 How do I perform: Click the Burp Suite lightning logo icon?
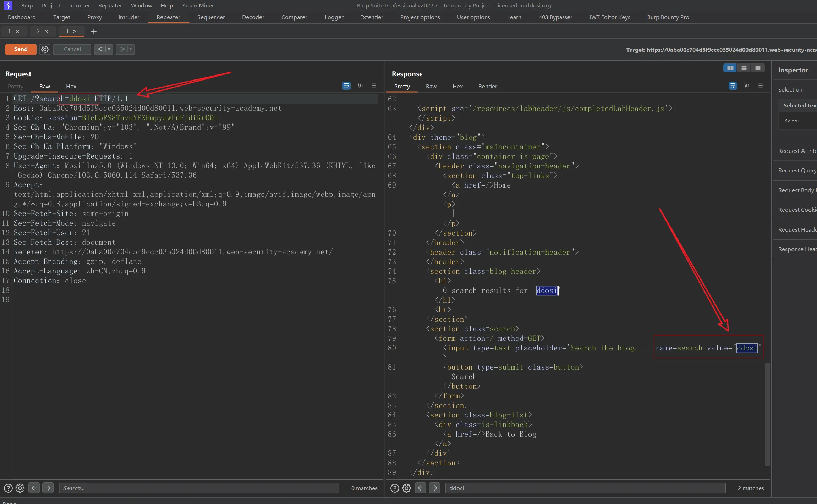pyautogui.click(x=8, y=5)
